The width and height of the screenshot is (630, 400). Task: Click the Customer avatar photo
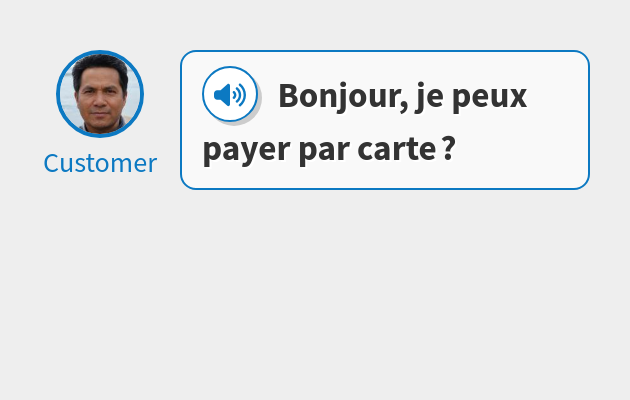100,94
